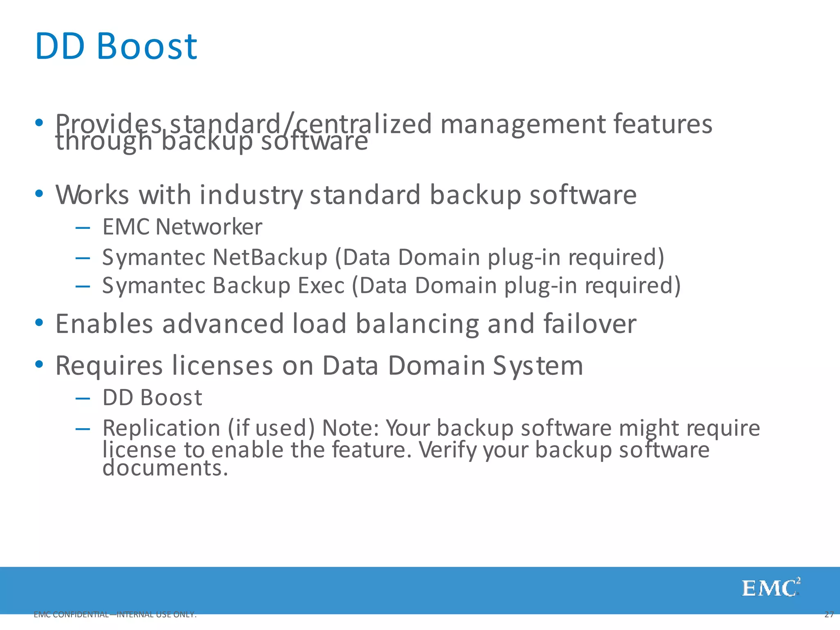This screenshot has height=630, width=840.
Task: Select the 'license to enable the feature' line
Action: click(406, 450)
